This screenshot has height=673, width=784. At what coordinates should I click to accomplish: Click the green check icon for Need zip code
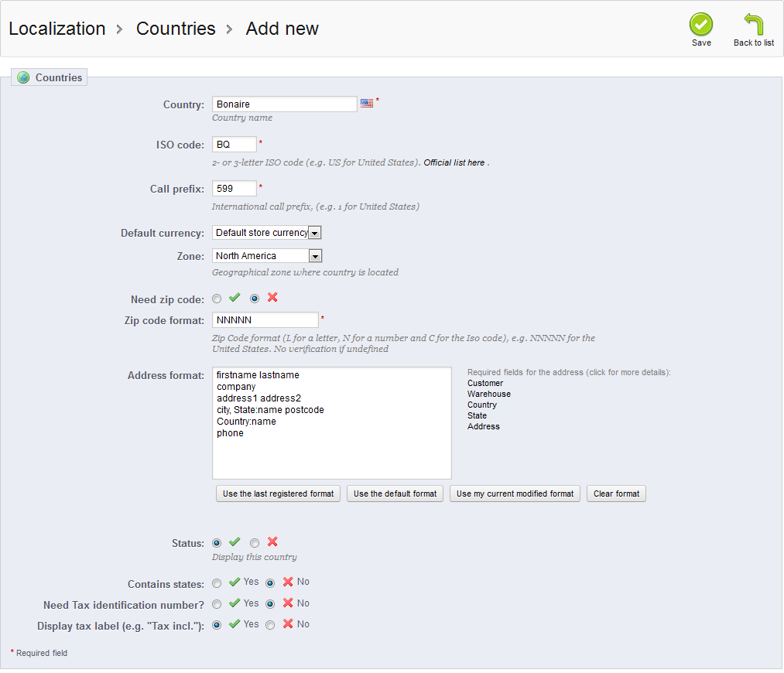click(x=235, y=298)
